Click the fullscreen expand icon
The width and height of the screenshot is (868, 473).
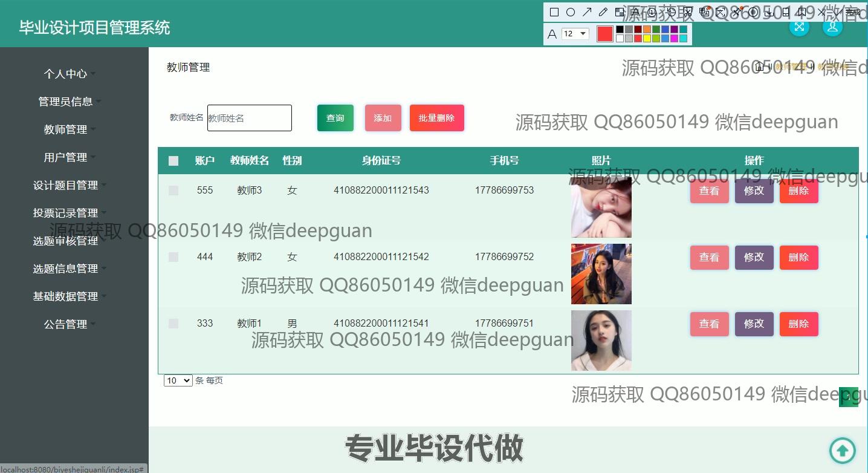(799, 27)
